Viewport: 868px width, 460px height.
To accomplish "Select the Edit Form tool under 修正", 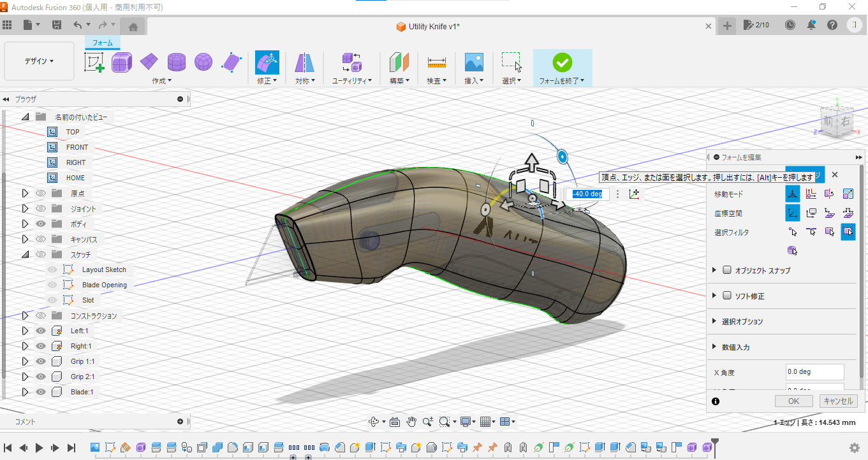I will point(267,62).
